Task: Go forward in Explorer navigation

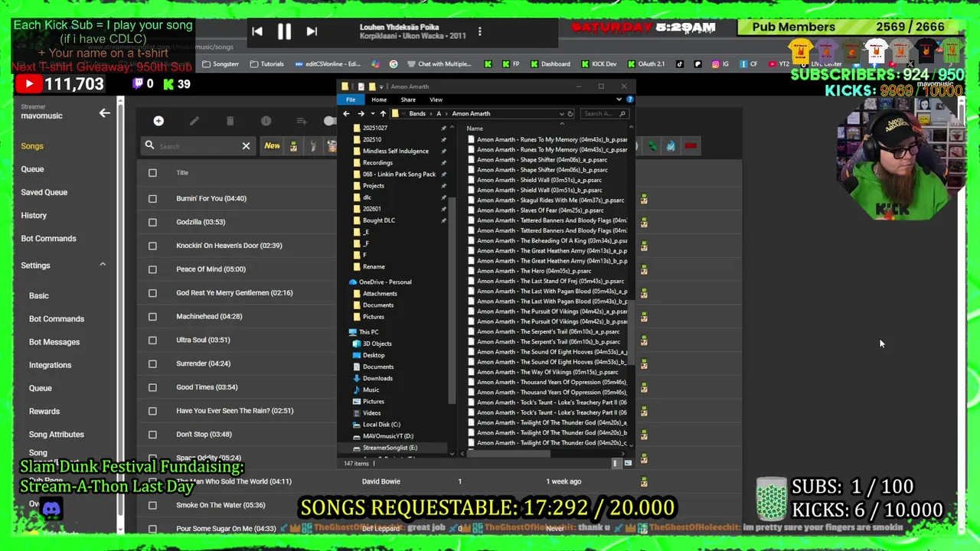Action: point(361,114)
